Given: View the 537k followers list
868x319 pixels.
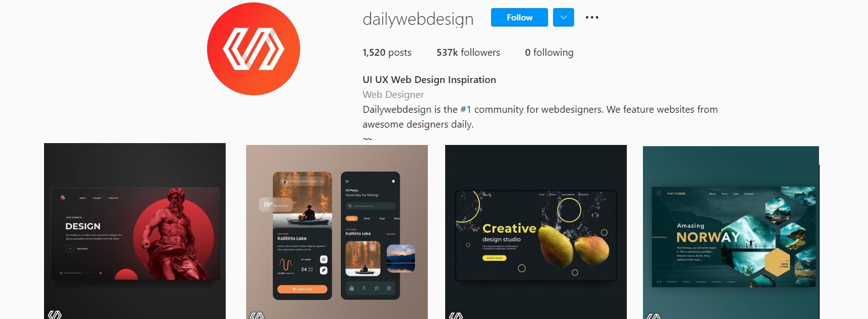Looking at the screenshot, I should tap(468, 53).
